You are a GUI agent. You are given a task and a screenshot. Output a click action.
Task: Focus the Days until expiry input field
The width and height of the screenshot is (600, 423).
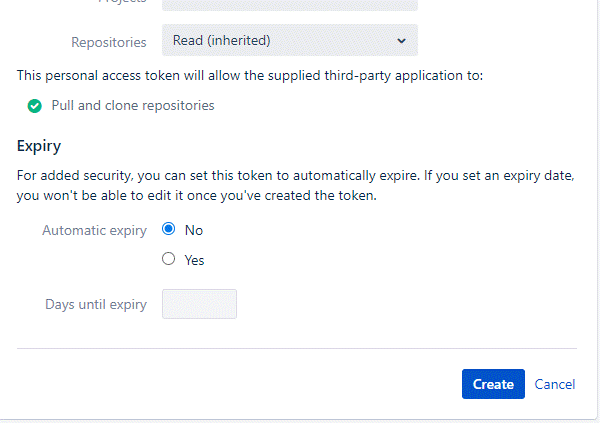pos(199,304)
